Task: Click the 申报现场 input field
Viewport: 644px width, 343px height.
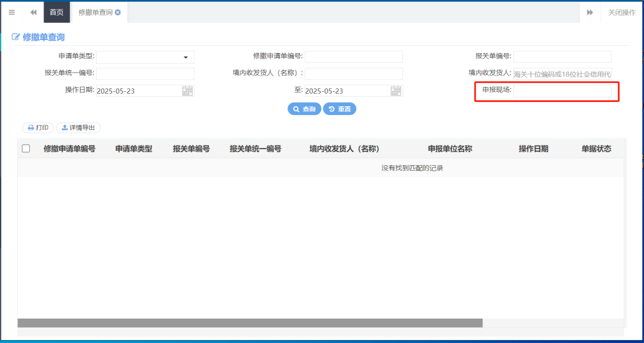Action: coord(562,91)
